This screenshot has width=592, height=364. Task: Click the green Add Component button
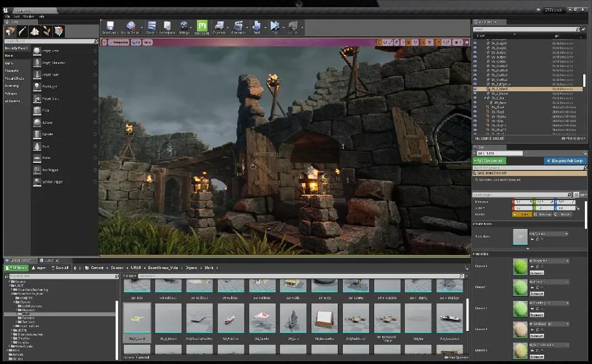[489, 161]
